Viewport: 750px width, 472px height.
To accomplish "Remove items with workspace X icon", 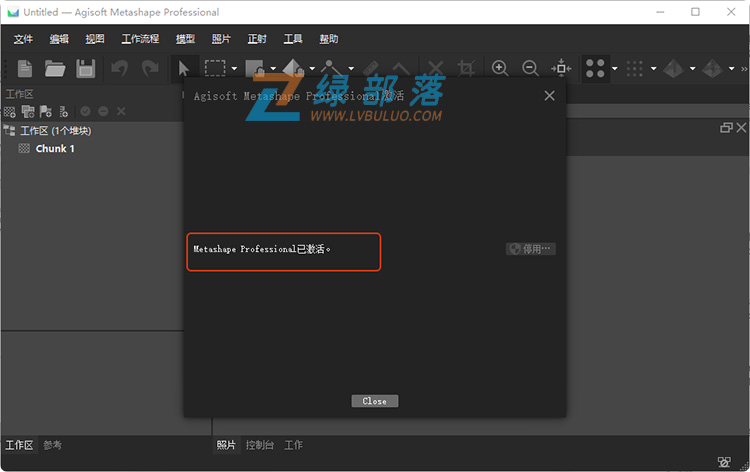I will click(x=121, y=111).
